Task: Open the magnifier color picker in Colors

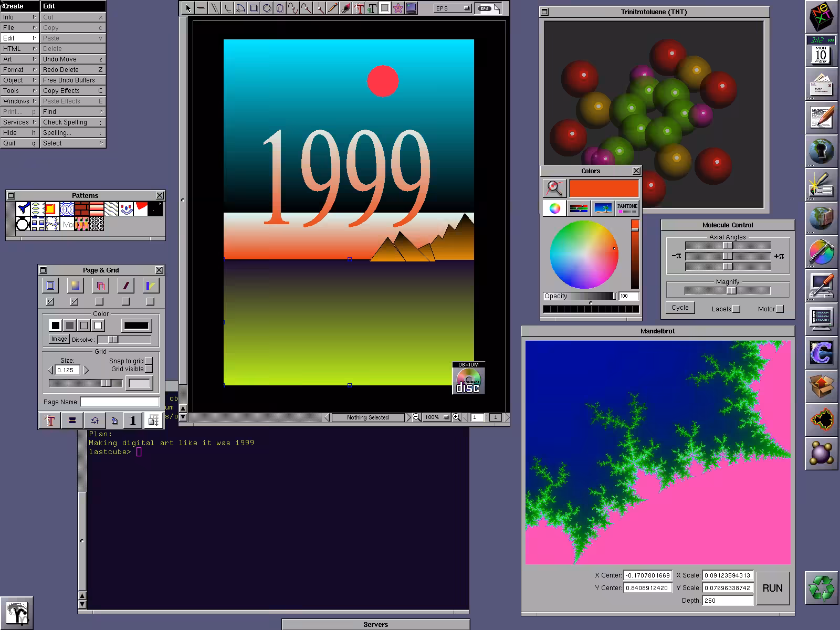Action: (x=554, y=188)
